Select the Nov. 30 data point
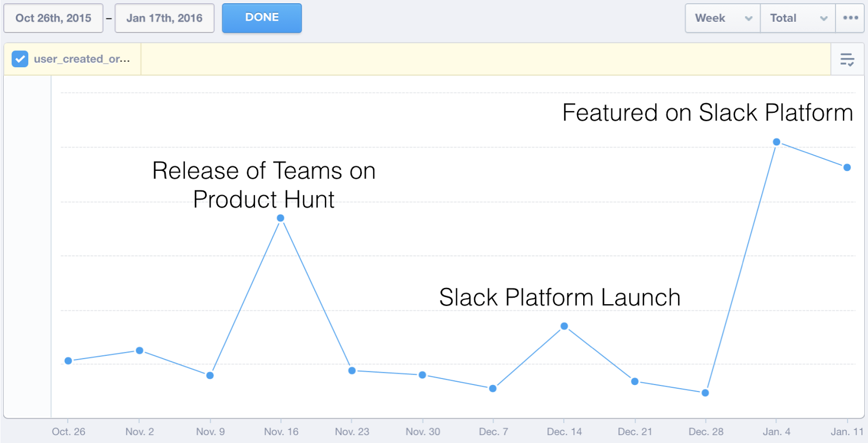Viewport: 868px width, 443px height. point(423,375)
